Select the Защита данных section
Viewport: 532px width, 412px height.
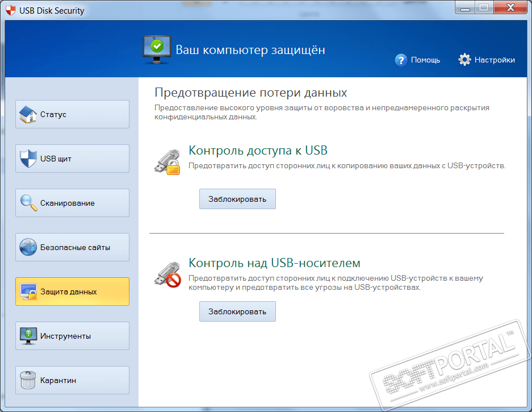72,292
